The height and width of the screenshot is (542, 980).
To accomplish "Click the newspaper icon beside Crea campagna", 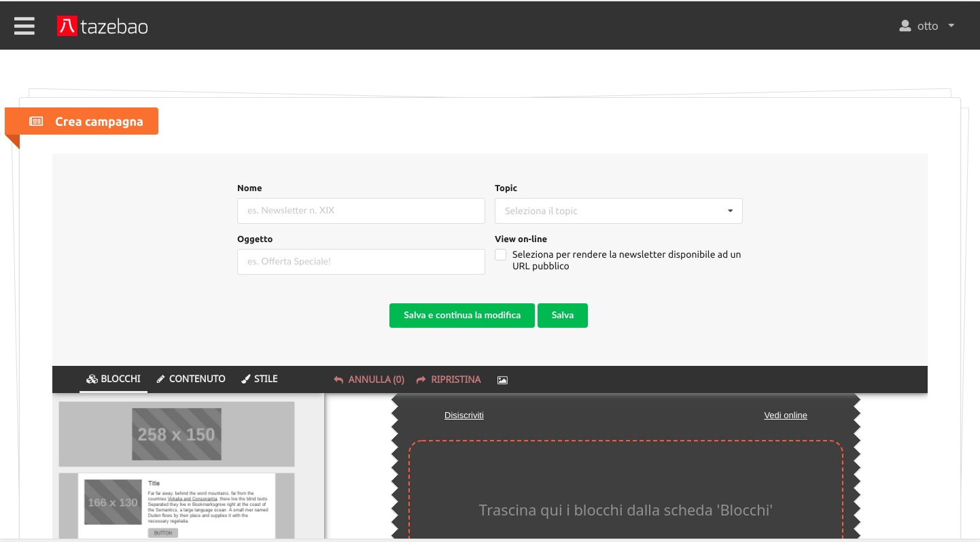I will pos(36,122).
